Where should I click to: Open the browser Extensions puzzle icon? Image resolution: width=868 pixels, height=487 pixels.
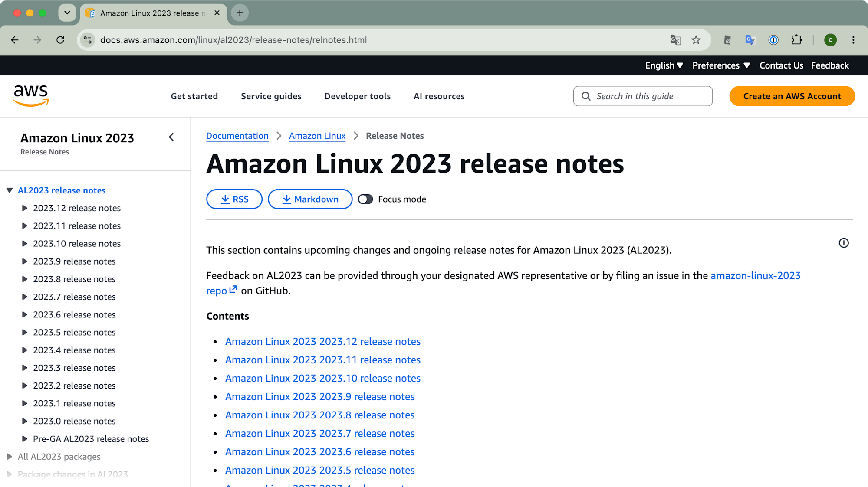click(796, 40)
